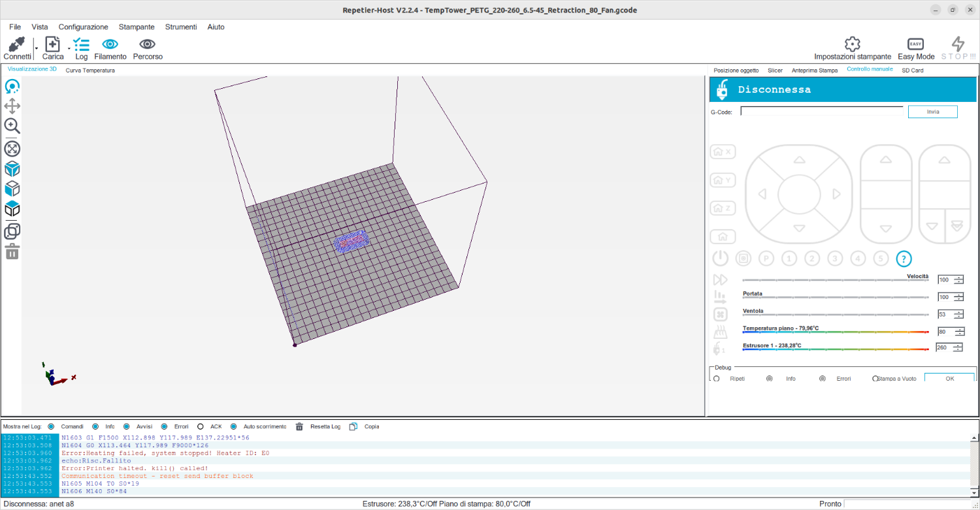This screenshot has width=980, height=510.
Task: Enable the ACK log filter
Action: coord(201,426)
